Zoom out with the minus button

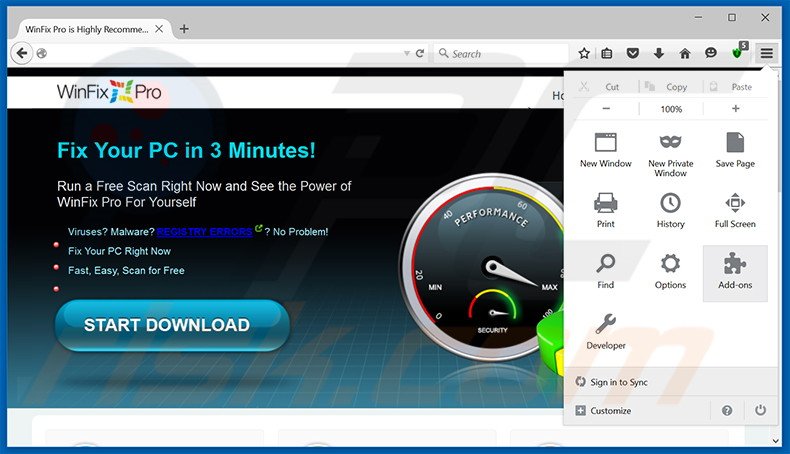click(606, 108)
